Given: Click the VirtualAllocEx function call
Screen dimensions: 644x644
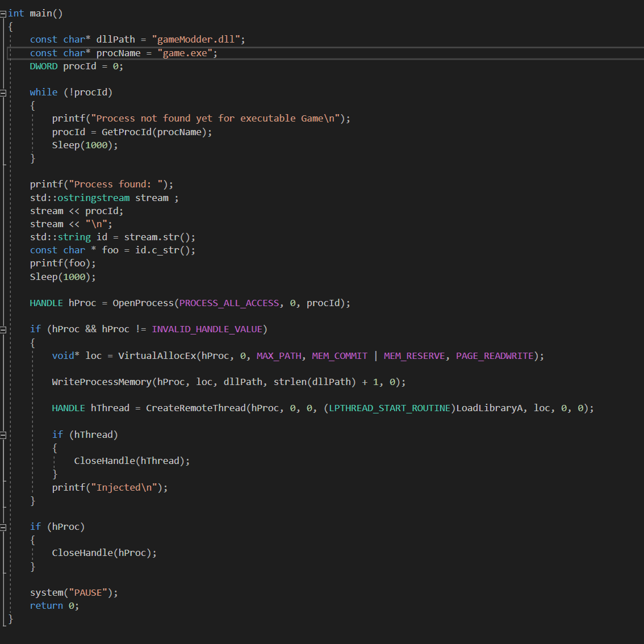Looking at the screenshot, I should click(157, 356).
